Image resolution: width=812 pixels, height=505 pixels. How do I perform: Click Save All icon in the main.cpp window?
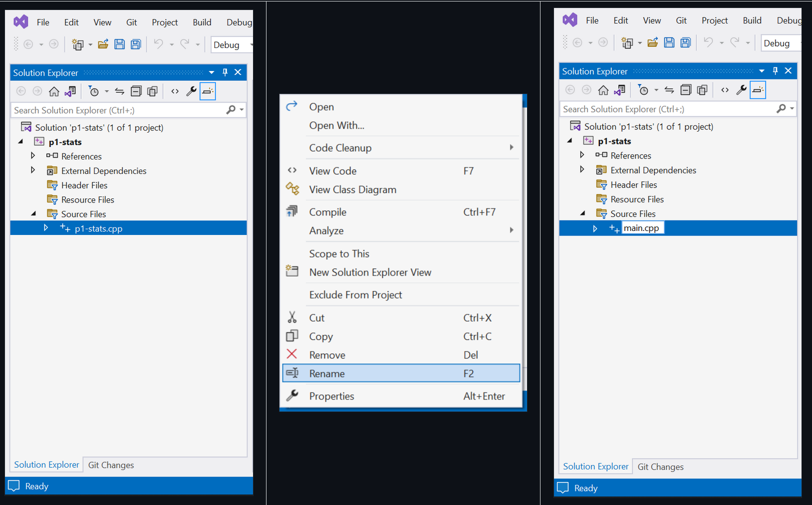(685, 43)
